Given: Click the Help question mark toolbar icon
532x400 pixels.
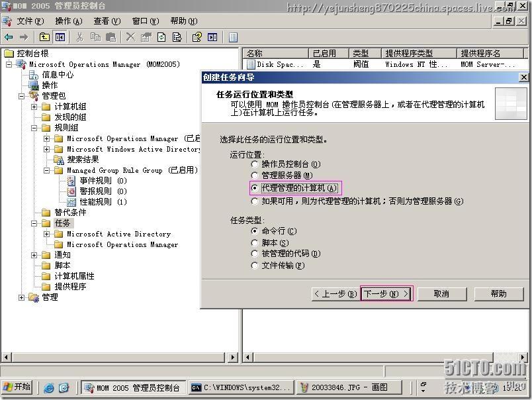Looking at the screenshot, I should pos(197,37).
